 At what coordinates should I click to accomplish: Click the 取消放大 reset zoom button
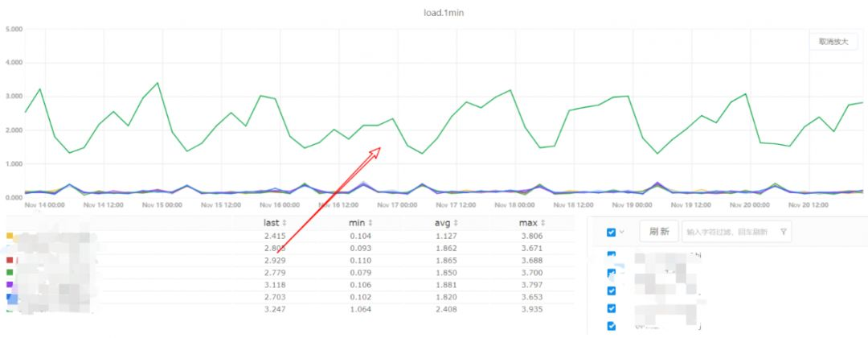tap(833, 42)
